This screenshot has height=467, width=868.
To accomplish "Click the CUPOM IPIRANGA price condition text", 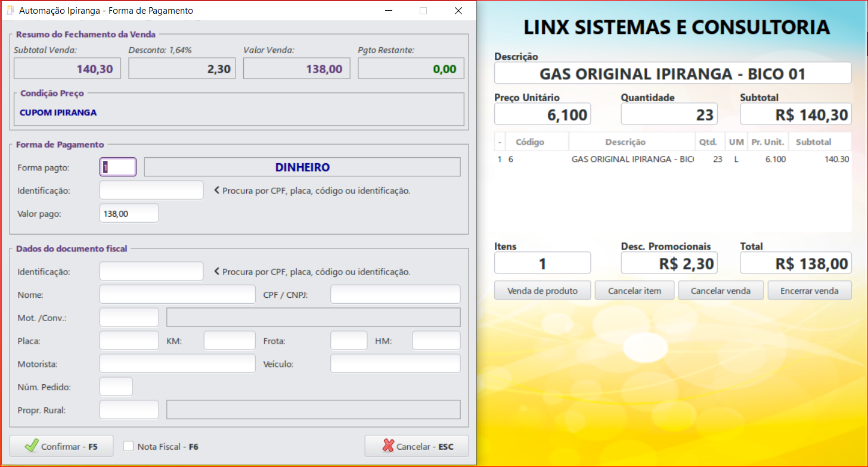I will (58, 113).
